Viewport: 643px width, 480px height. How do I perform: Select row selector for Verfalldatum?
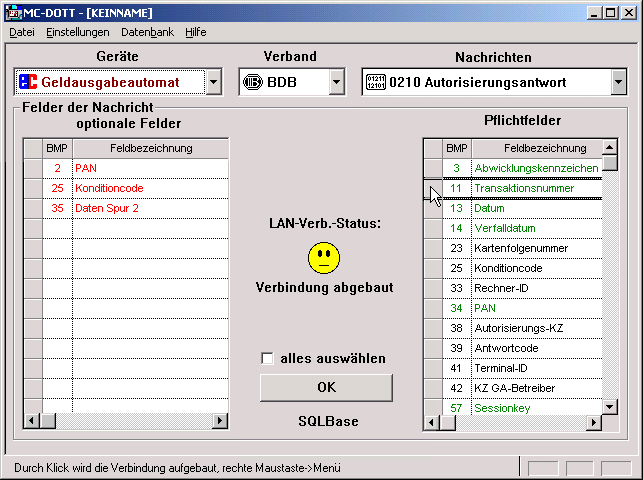point(433,229)
